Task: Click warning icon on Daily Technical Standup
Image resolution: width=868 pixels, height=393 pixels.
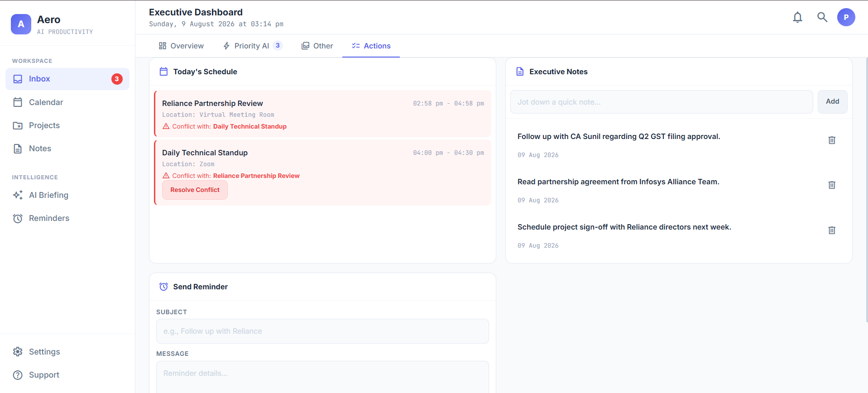Action: point(166,176)
